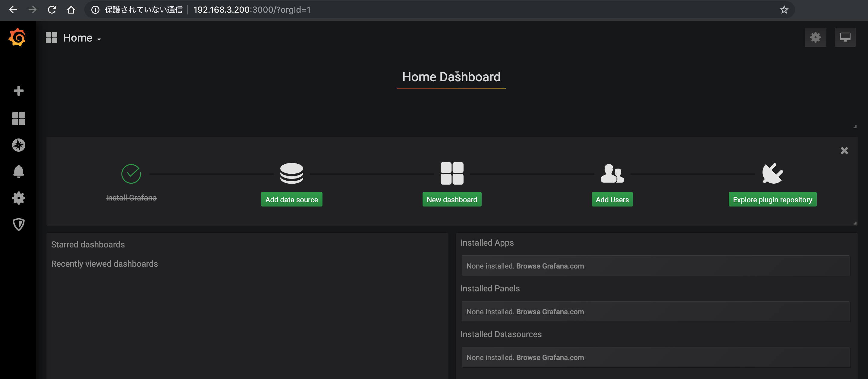
Task: Click the users silhouette step icon
Action: click(612, 173)
